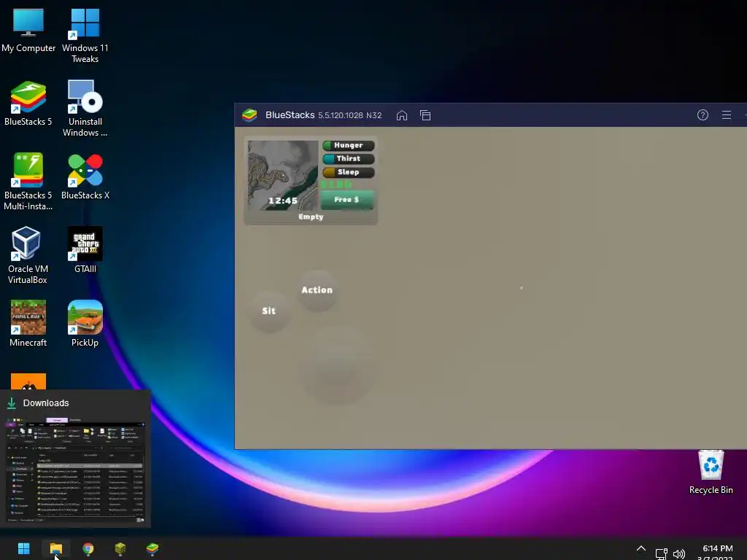Tap the Thirst status bar
The image size is (747, 560).
(349, 158)
